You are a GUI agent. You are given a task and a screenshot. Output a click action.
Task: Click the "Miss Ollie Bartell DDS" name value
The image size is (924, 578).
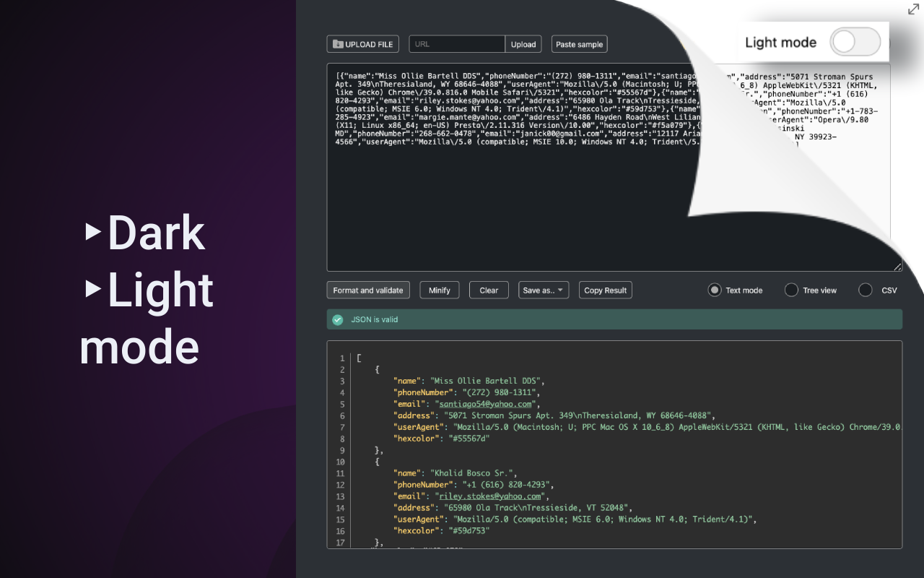(487, 381)
